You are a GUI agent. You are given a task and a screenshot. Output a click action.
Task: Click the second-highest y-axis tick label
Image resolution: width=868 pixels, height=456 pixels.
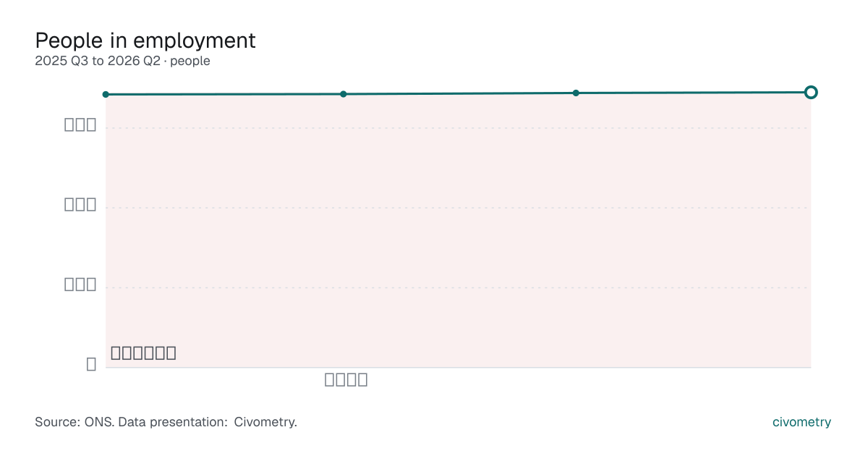pyautogui.click(x=80, y=204)
